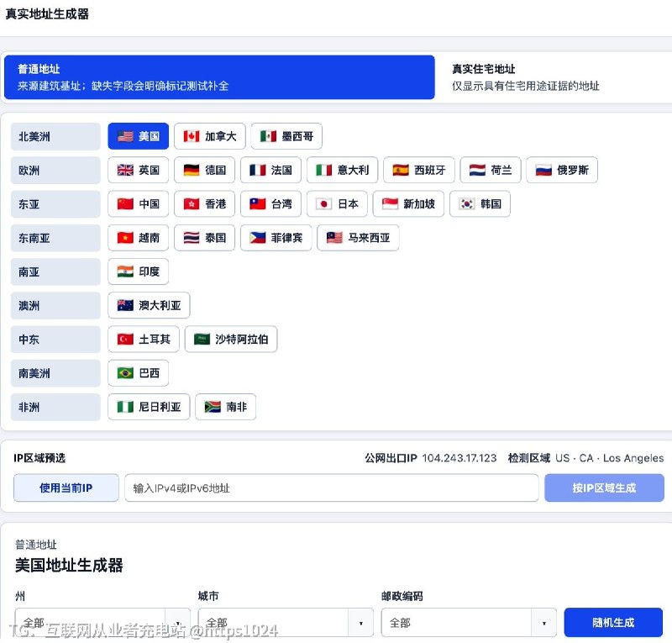This screenshot has width=672, height=643.
Task: Focus the IPv4 or IPv6 address input
Action: tap(331, 488)
